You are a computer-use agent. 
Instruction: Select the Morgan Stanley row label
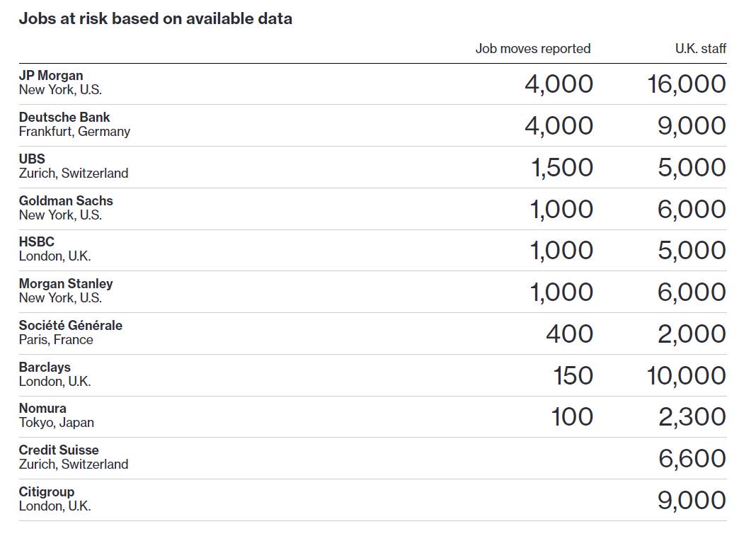pos(66,283)
